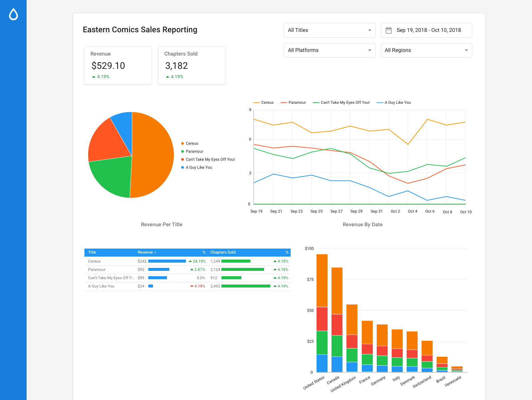The image size is (532, 400).
Task: Sort table by Chapters Sold header
Action: tap(223, 252)
